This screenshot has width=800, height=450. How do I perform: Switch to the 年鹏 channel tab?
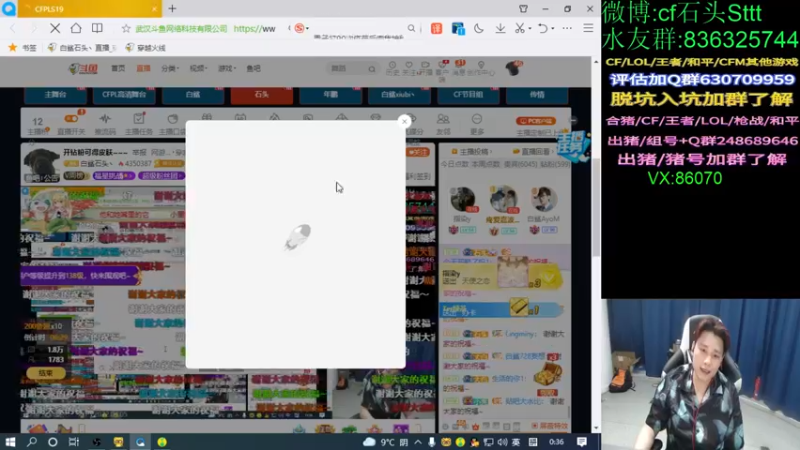point(331,94)
